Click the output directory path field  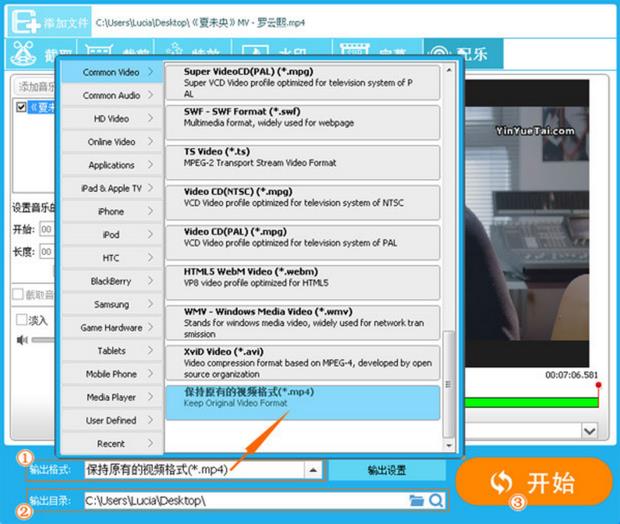pos(240,500)
